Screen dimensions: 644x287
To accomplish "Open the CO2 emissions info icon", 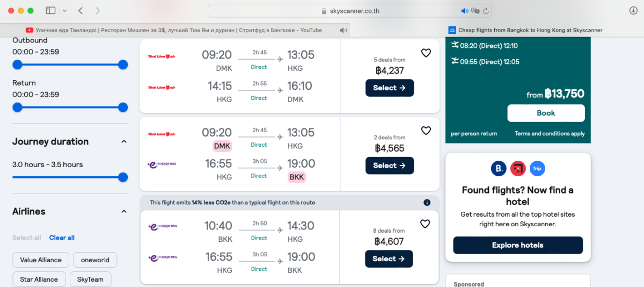I will [x=427, y=203].
